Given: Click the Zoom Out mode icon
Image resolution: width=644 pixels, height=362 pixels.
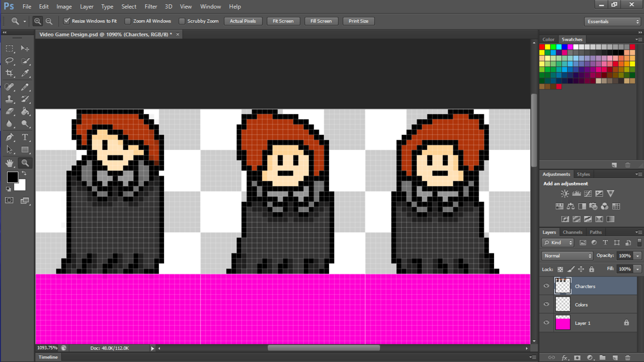Looking at the screenshot, I should coord(49,21).
